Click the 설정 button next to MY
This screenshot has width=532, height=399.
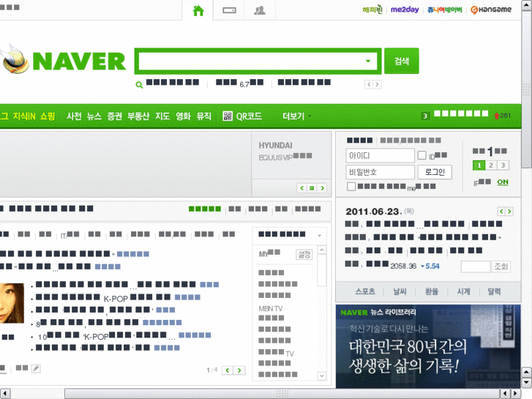[x=304, y=254]
